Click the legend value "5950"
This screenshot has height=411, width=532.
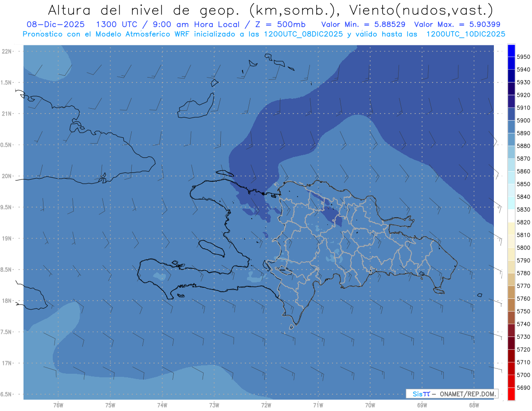click(x=523, y=57)
